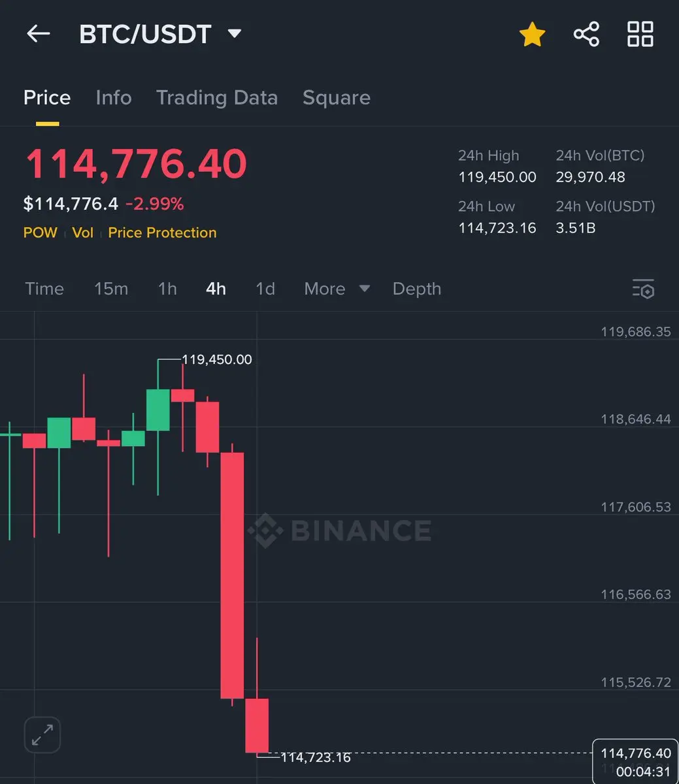Open the share icon
The width and height of the screenshot is (679, 784).
(x=586, y=34)
